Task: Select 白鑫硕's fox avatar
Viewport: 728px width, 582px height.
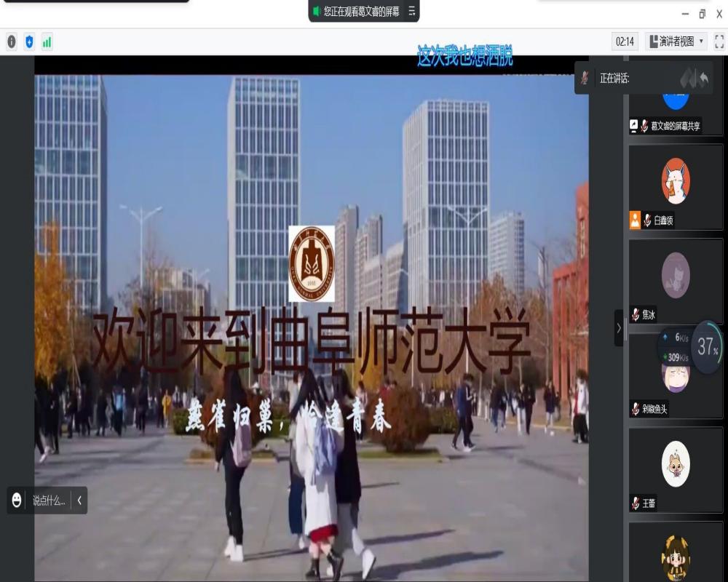Action: coord(676,181)
